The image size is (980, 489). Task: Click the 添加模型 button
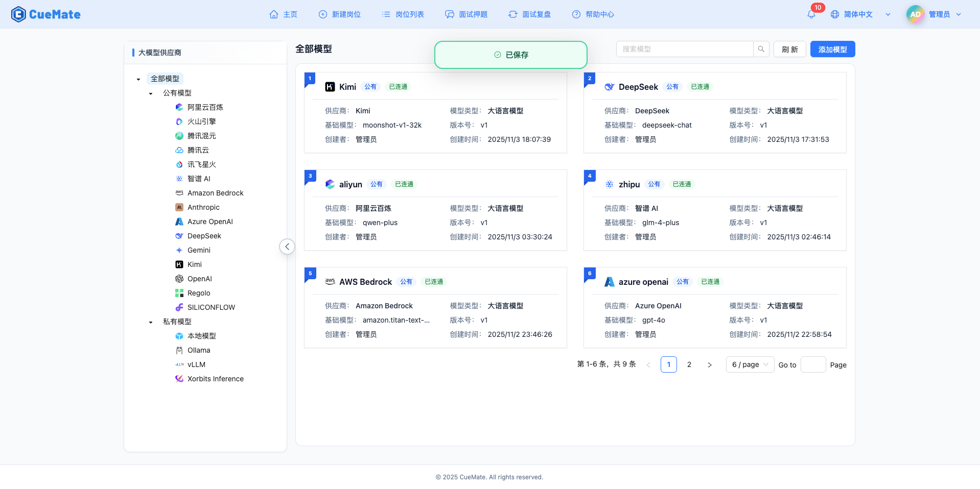[x=832, y=49]
